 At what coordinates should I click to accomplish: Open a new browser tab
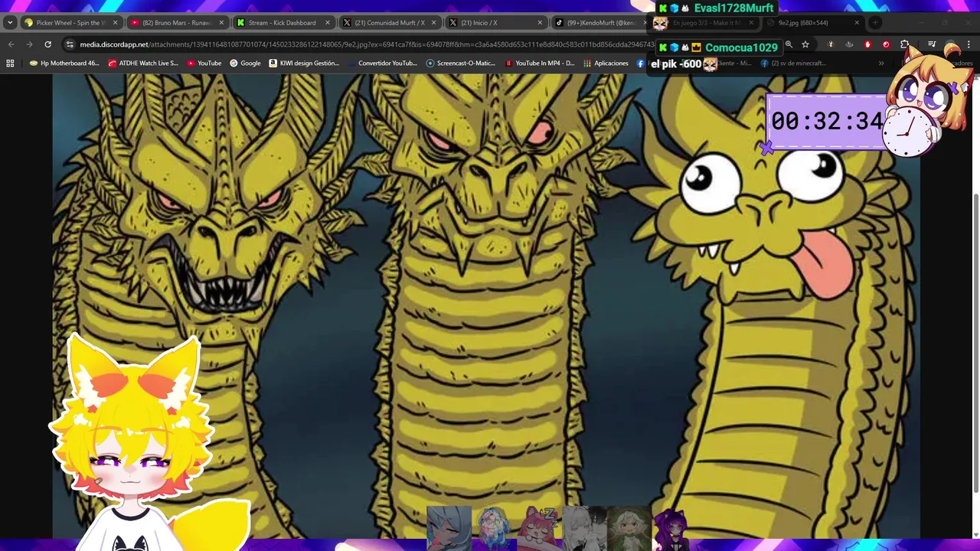click(875, 23)
